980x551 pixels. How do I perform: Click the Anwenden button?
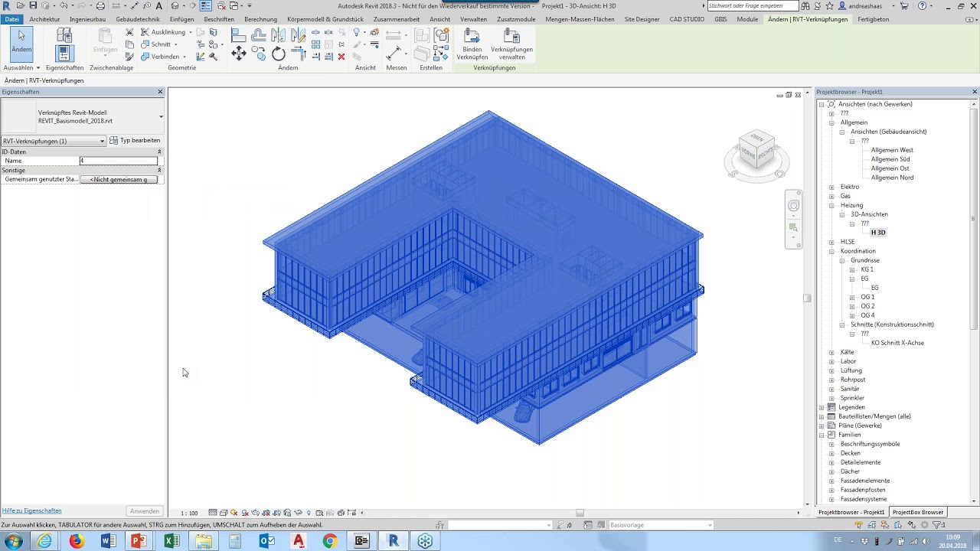(x=144, y=511)
